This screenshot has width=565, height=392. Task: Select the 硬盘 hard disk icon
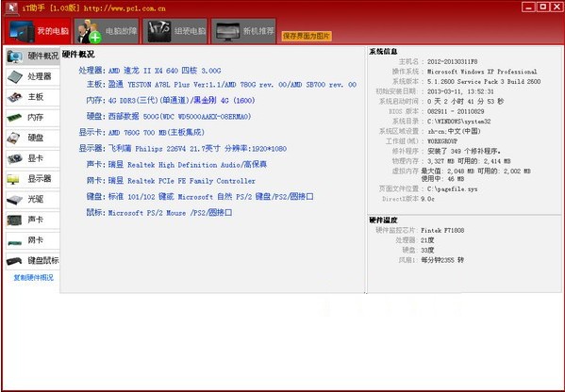15,138
